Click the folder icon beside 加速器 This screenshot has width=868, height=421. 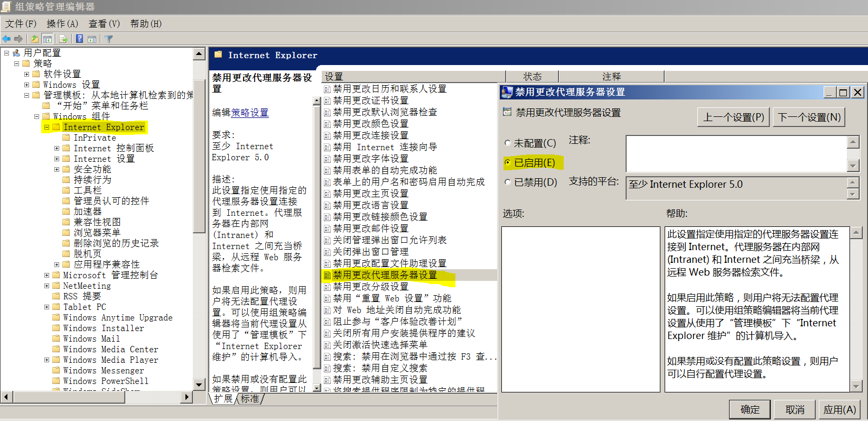[x=66, y=212]
